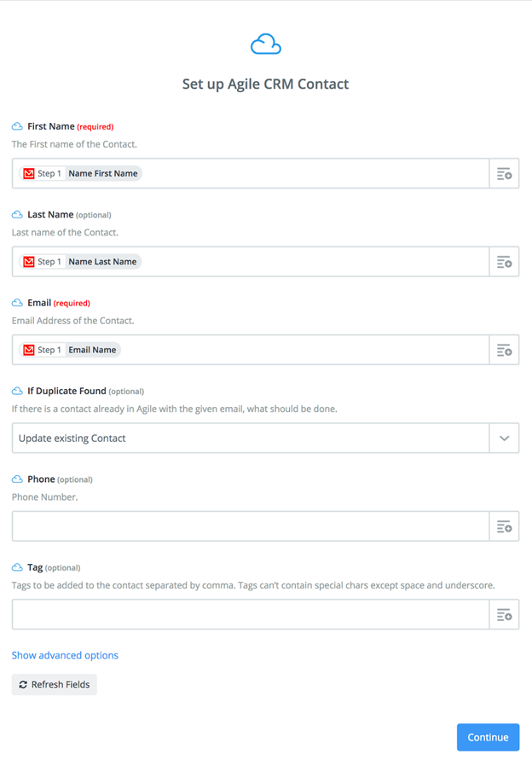Open the Update existing Contact selector
The width and height of the screenshot is (532, 778).
(x=251, y=438)
